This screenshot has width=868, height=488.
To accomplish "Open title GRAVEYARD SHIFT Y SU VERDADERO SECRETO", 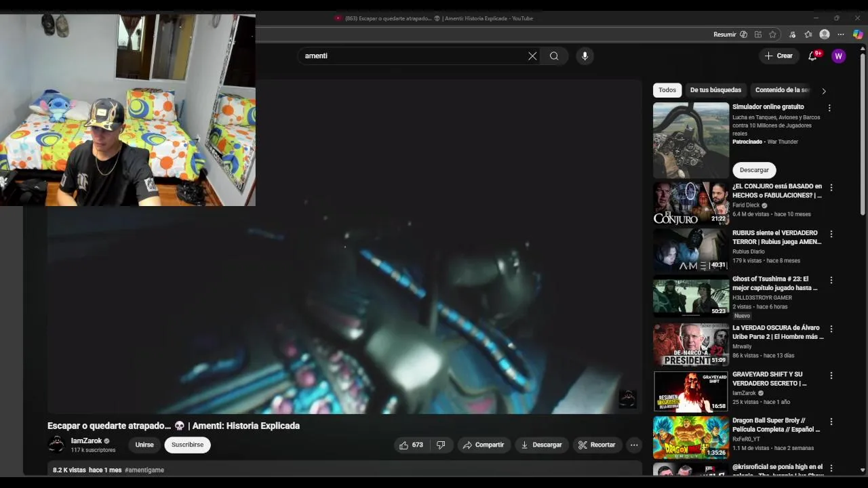I will [x=770, y=379].
